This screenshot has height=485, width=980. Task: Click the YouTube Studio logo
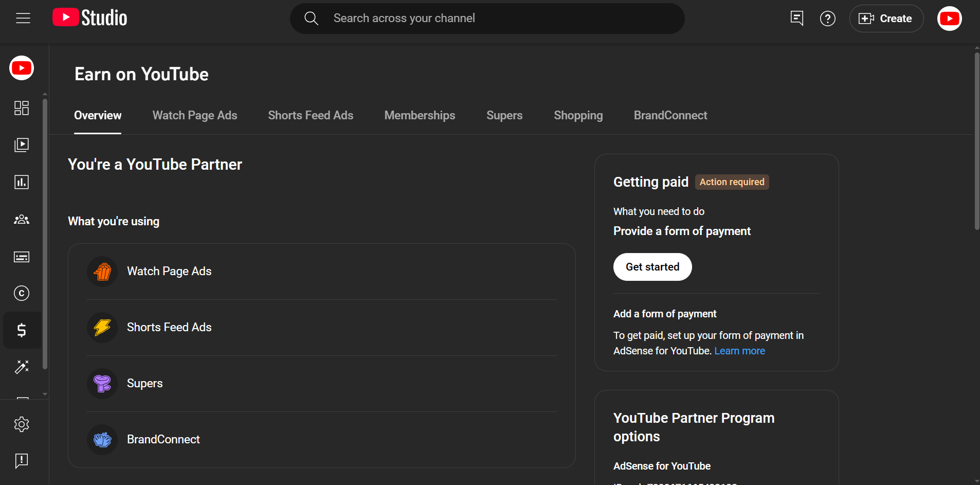(90, 18)
